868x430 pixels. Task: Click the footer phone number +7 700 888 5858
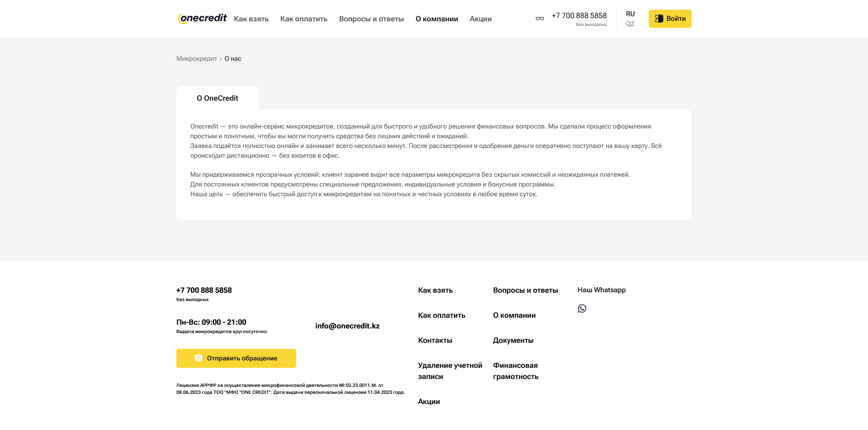(x=204, y=290)
